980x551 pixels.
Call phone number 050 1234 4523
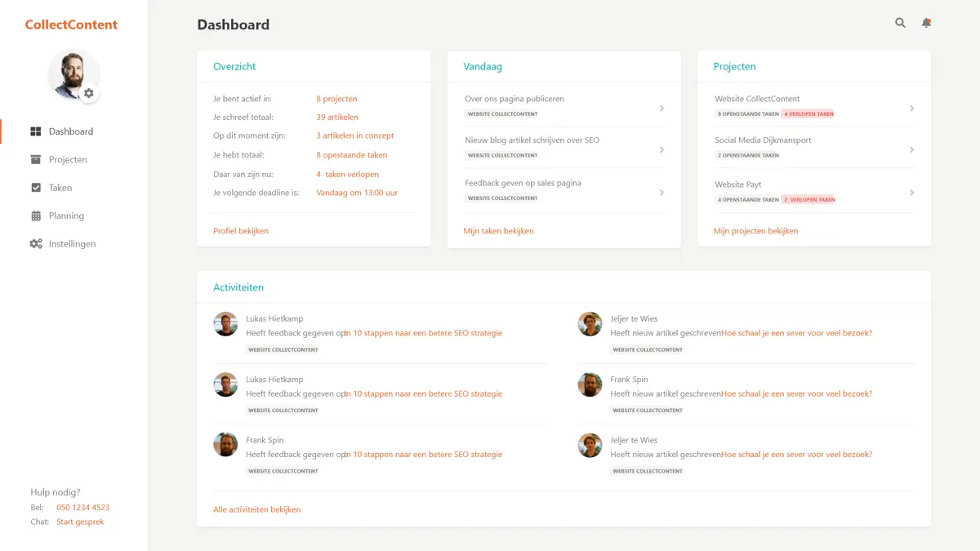coord(82,508)
